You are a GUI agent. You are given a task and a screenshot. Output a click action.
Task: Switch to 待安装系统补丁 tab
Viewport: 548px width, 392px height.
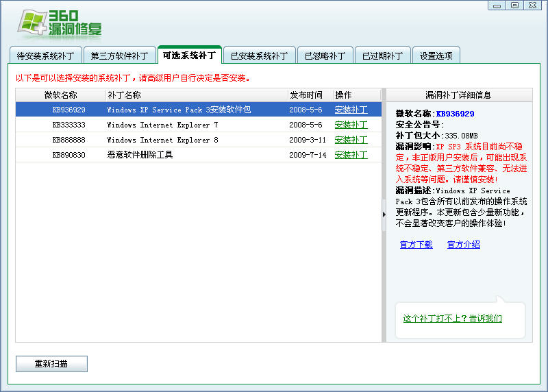click(x=46, y=56)
